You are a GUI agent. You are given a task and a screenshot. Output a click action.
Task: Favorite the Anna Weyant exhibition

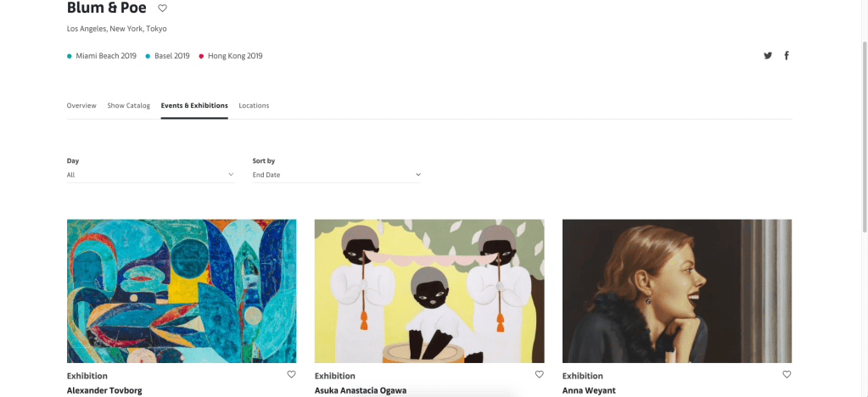(x=787, y=374)
